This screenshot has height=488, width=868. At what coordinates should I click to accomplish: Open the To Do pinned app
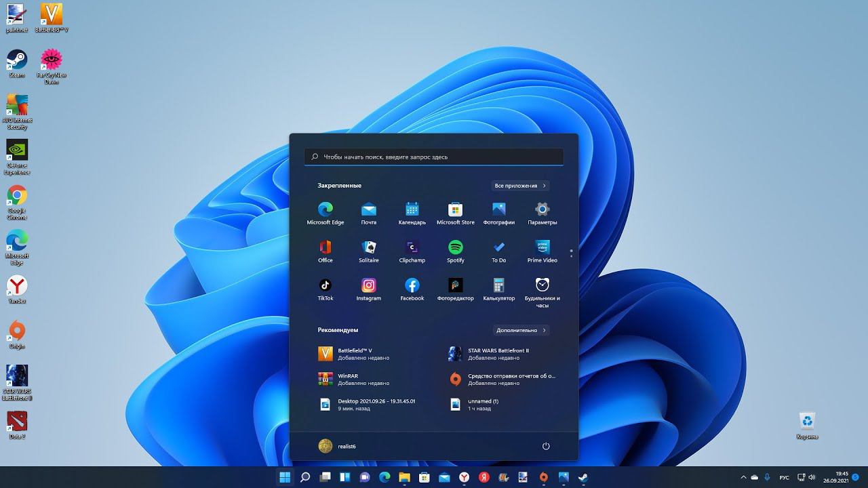[499, 251]
